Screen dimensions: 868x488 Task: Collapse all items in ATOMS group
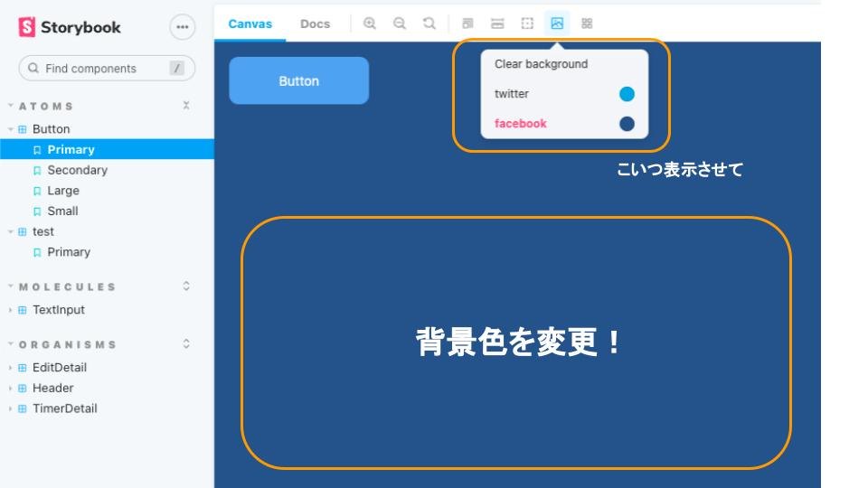186,105
